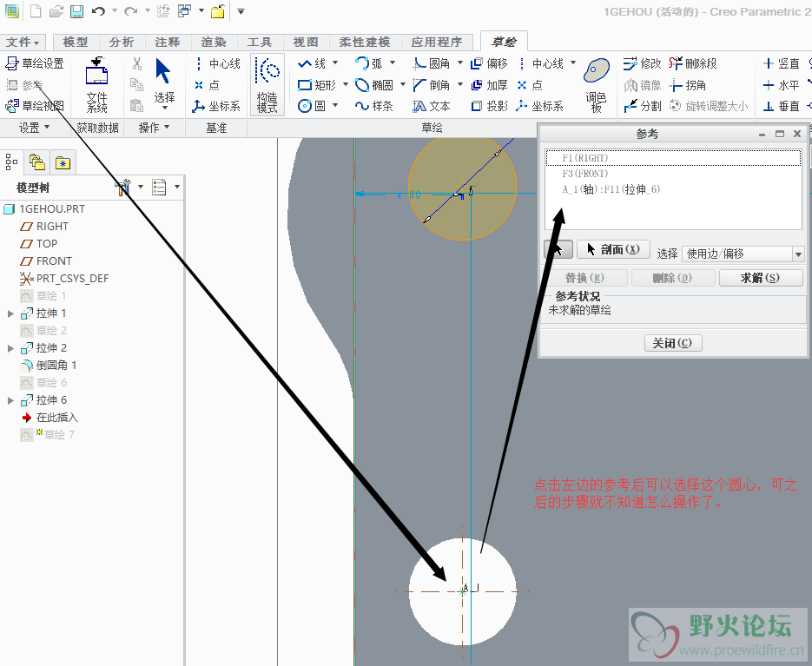Screen dimensions: 812x666
Task: Select the 弧 arc tool
Action: (x=369, y=63)
